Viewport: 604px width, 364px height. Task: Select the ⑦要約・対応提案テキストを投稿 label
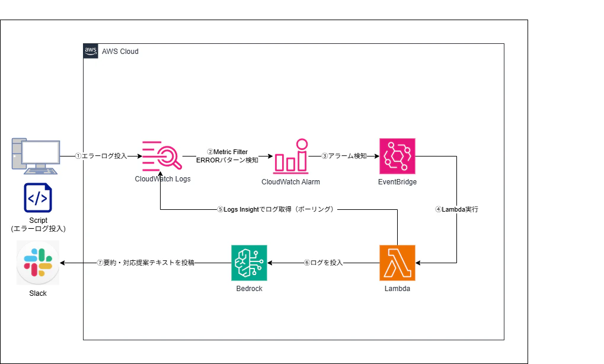[x=146, y=263]
